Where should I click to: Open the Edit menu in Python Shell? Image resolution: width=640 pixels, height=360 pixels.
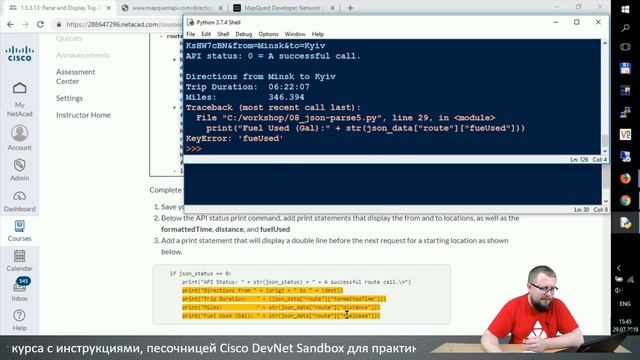[x=206, y=34]
